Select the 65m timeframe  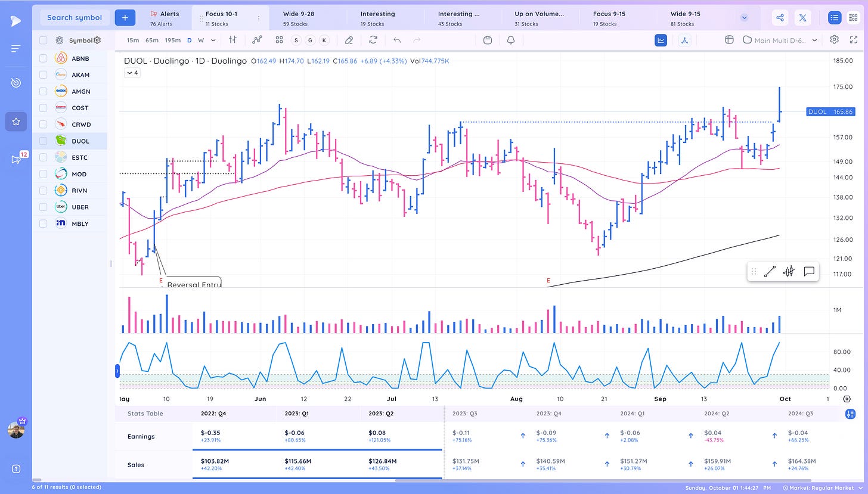(152, 40)
